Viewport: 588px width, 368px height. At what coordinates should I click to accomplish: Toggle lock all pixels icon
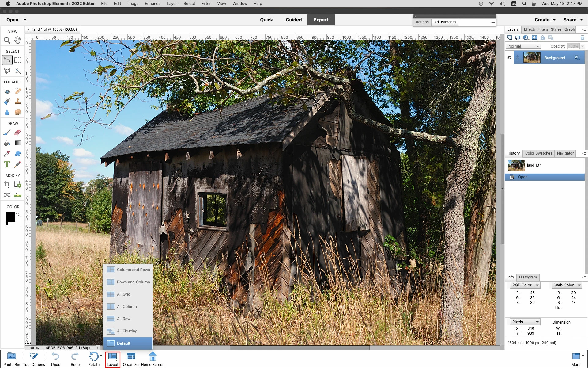click(542, 38)
